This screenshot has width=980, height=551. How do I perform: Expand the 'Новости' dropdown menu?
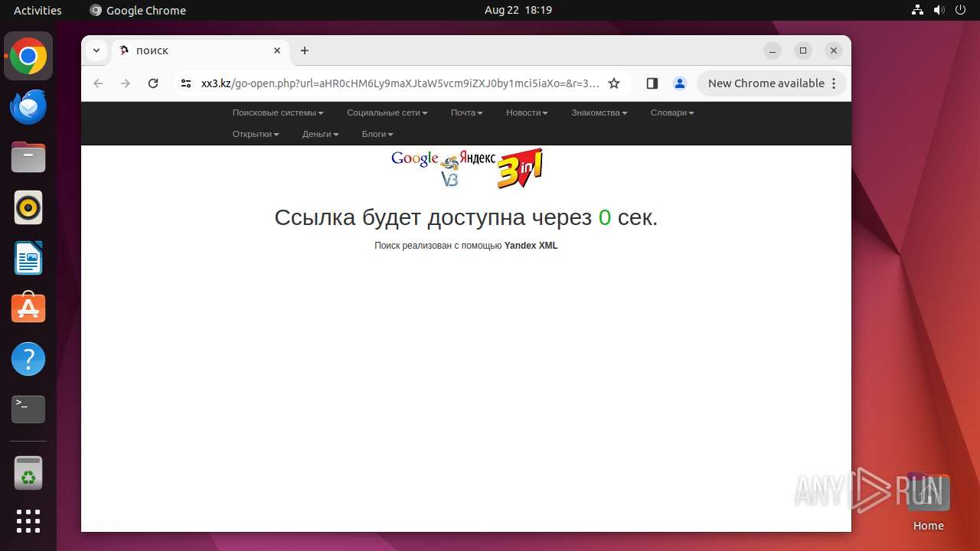pos(527,112)
